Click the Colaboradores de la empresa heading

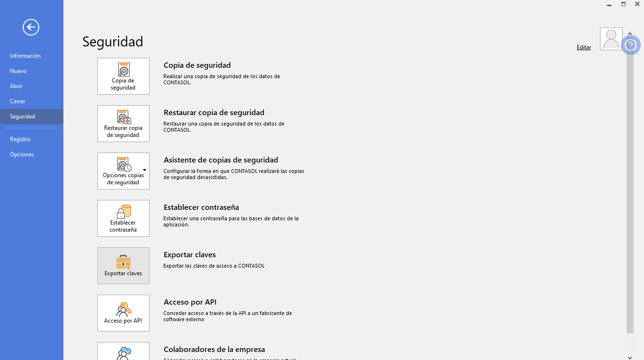point(214,350)
